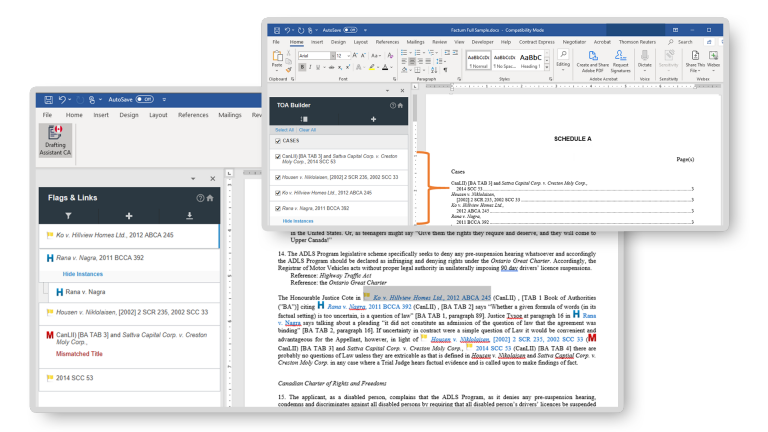
Task: Click Select All link in TOA Builder
Action: [x=284, y=130]
